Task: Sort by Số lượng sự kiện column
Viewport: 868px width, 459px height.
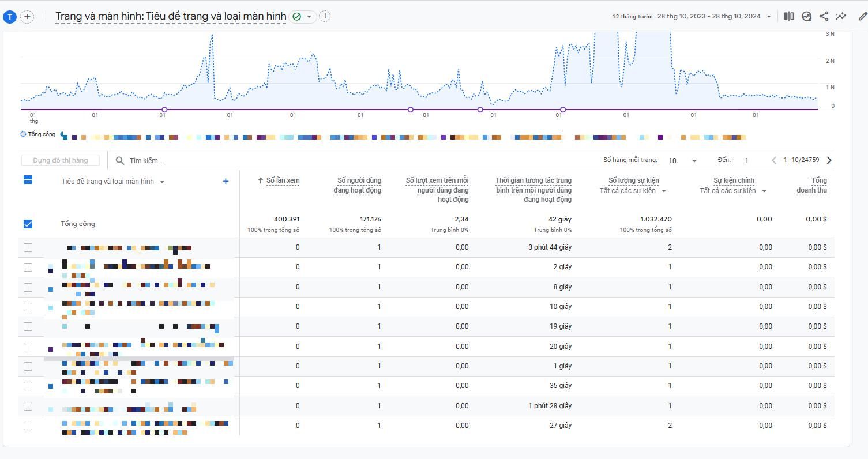Action: (634, 180)
